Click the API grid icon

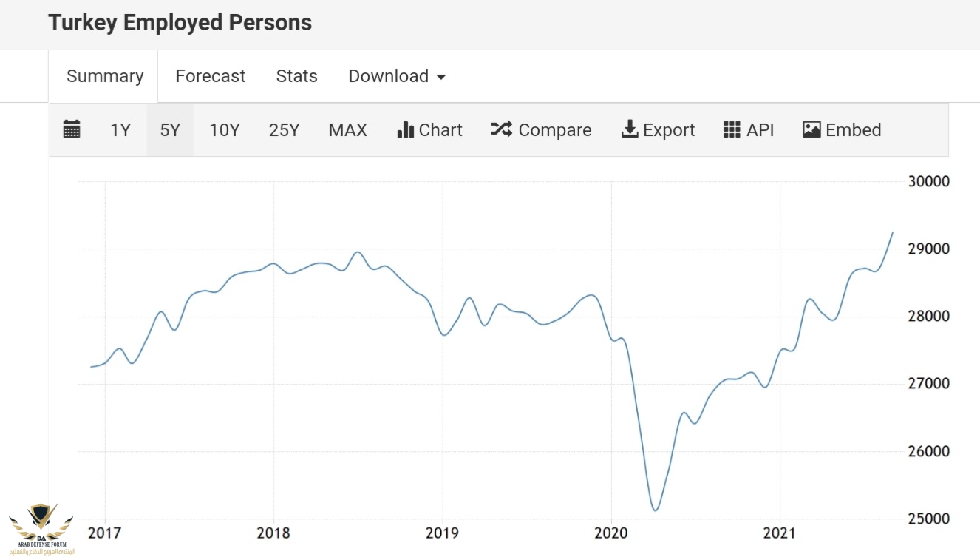[x=732, y=129]
